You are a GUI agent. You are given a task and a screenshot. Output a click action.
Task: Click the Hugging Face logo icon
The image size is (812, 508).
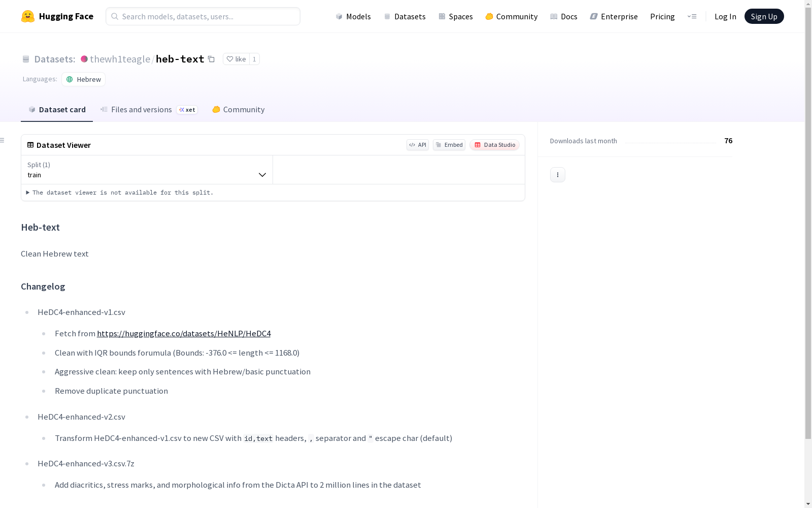tap(28, 16)
